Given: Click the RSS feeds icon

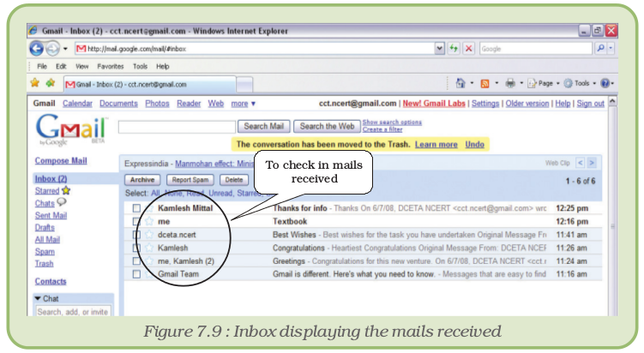Looking at the screenshot, I should click(x=485, y=83).
